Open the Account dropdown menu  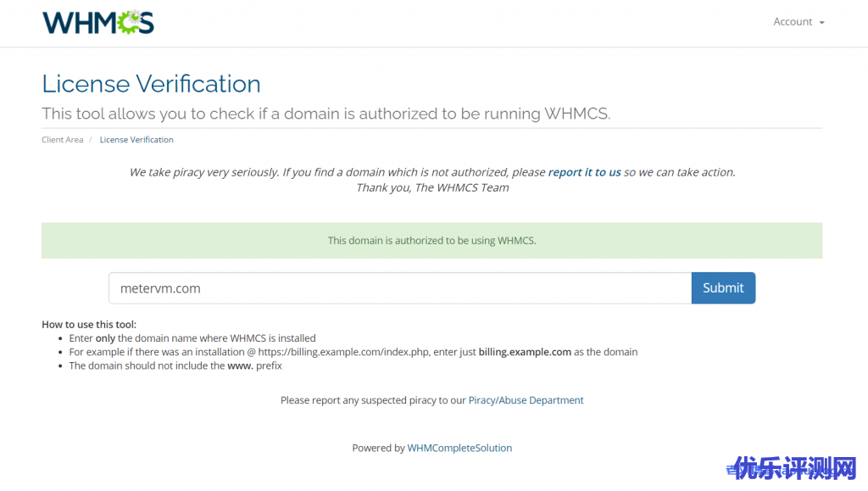pos(798,22)
